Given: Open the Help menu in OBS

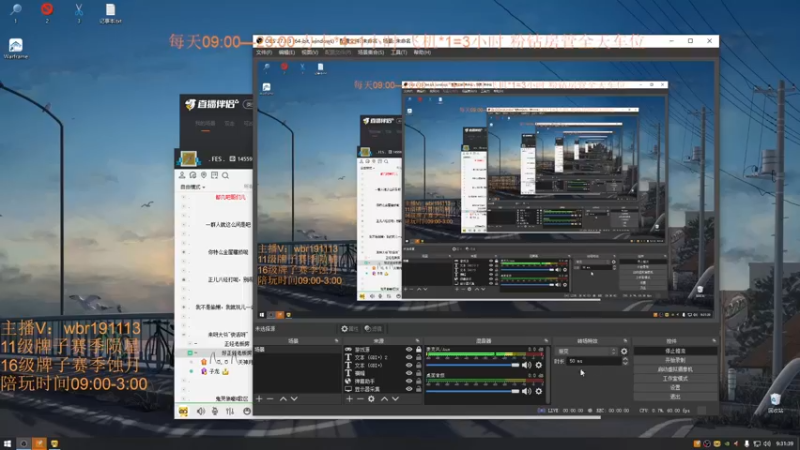Looking at the screenshot, I should click(x=422, y=53).
